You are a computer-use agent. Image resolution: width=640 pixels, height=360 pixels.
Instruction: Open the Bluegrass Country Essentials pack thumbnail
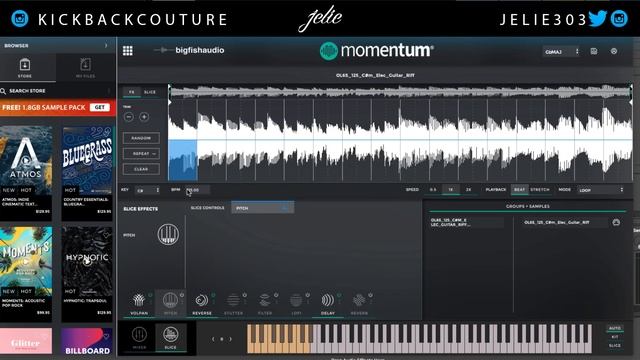point(87,160)
